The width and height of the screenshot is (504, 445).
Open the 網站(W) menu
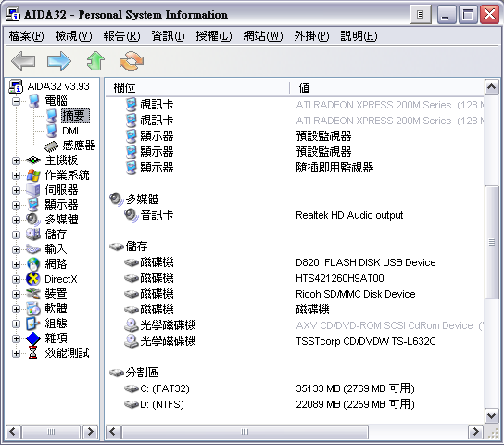(x=263, y=36)
